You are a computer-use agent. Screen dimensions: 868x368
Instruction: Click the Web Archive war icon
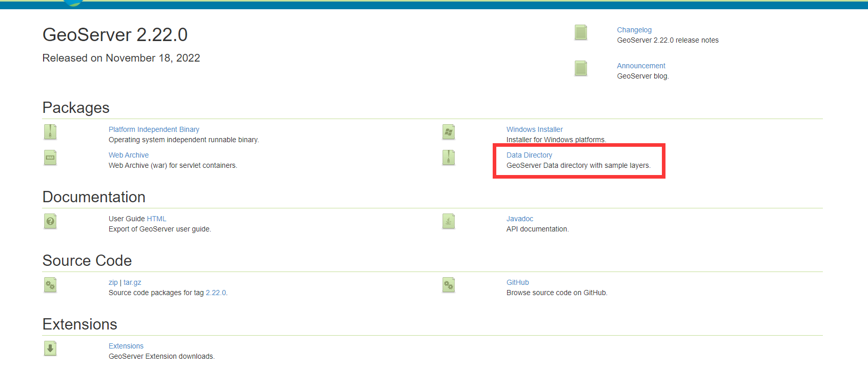tap(50, 158)
